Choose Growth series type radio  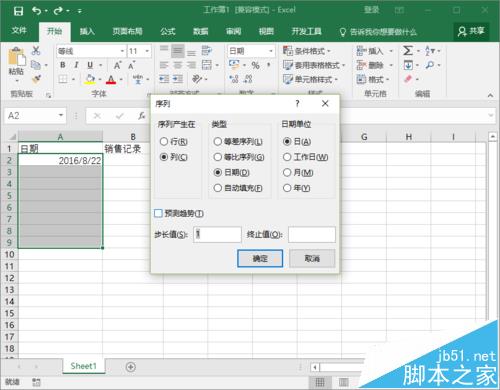[218, 157]
